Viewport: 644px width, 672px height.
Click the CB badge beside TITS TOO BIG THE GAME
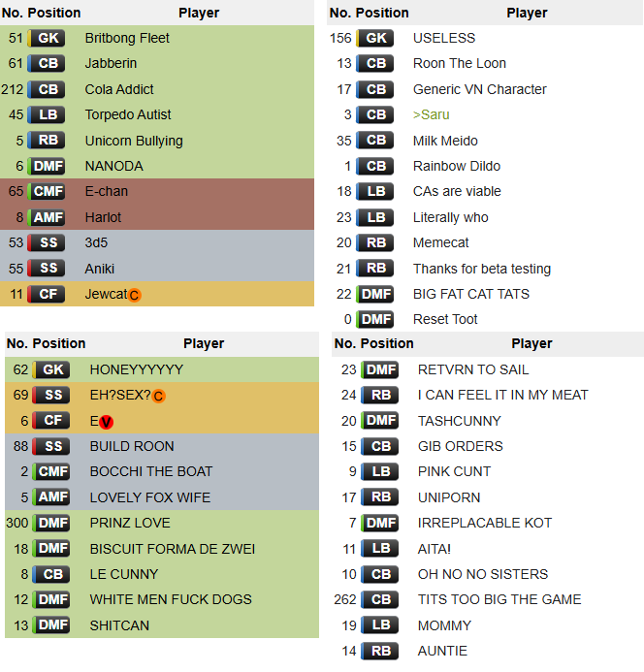(x=379, y=599)
